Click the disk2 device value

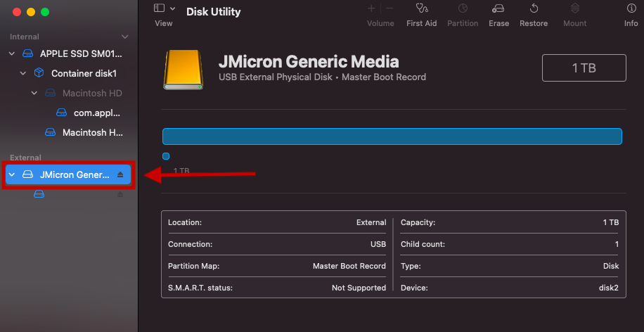click(x=609, y=288)
